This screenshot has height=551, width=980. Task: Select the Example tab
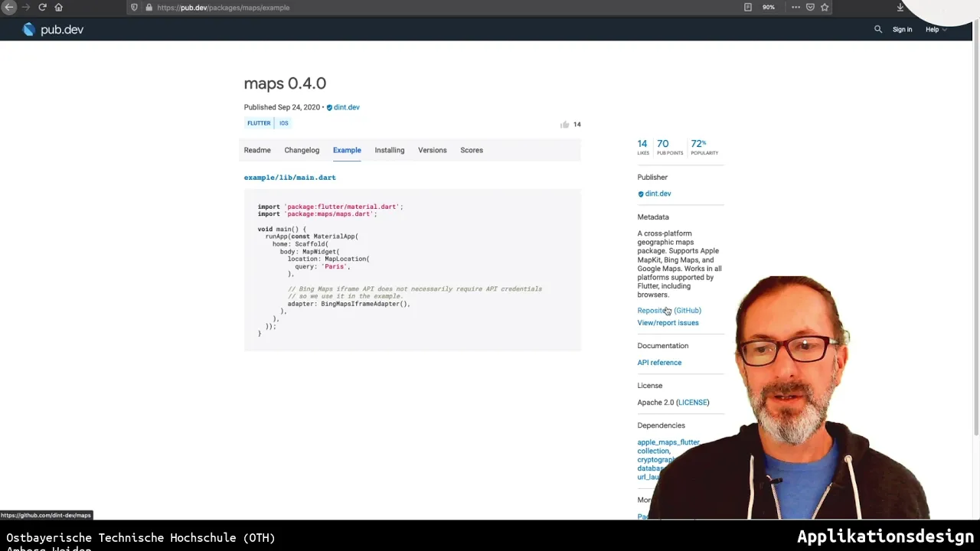pos(347,150)
